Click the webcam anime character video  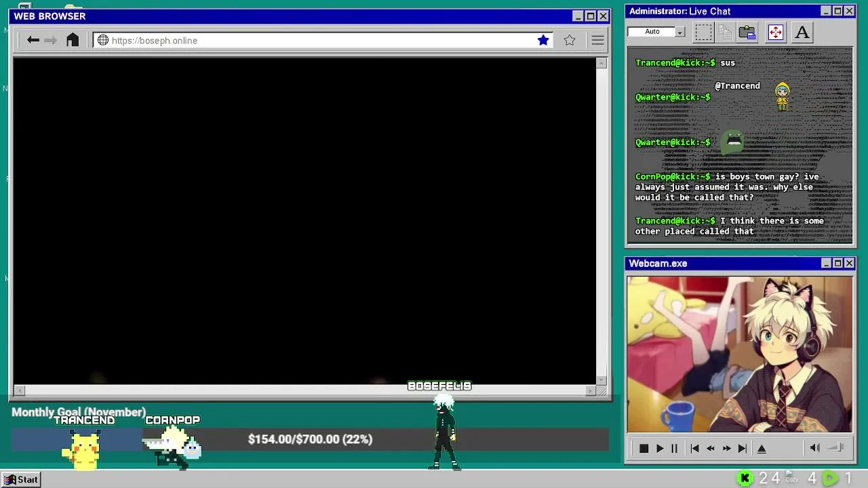(x=740, y=354)
